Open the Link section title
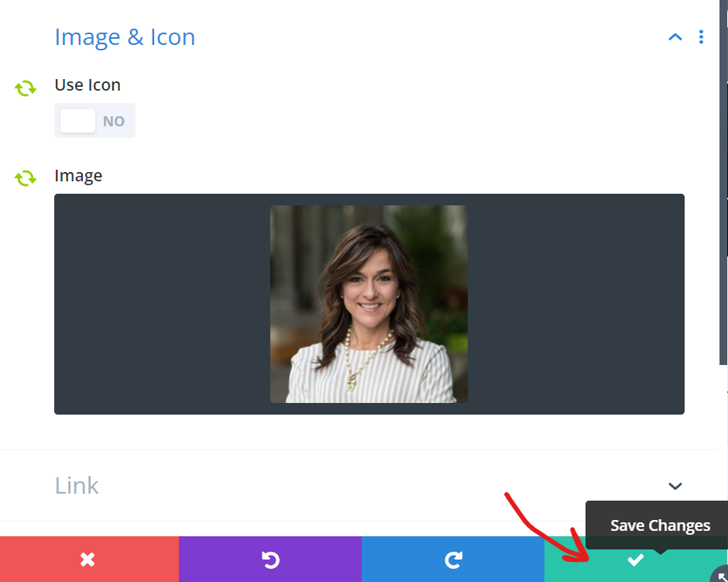The width and height of the screenshot is (728, 582). click(x=77, y=486)
